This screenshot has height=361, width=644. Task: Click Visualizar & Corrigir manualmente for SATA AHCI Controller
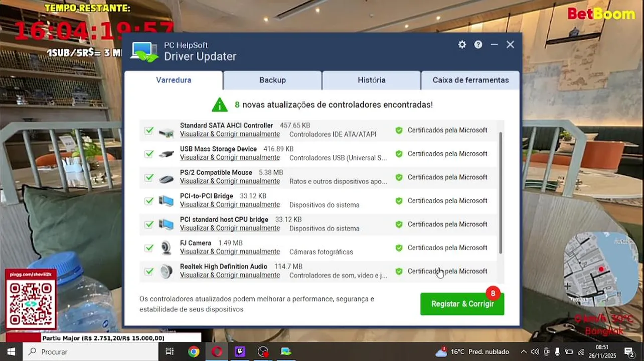coord(230,134)
